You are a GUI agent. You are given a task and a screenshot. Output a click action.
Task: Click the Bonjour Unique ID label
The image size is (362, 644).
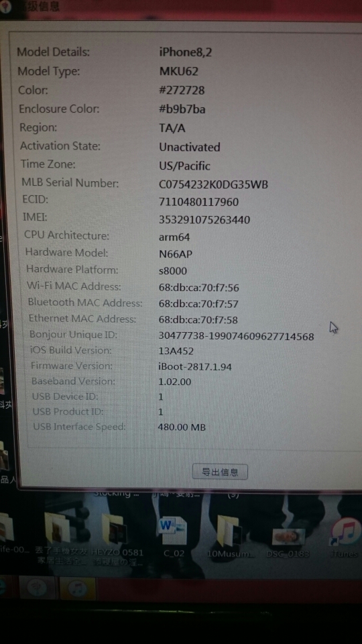point(74,335)
